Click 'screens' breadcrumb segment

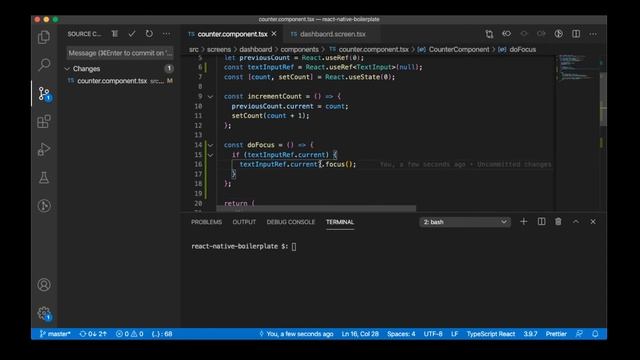pyautogui.click(x=219, y=49)
